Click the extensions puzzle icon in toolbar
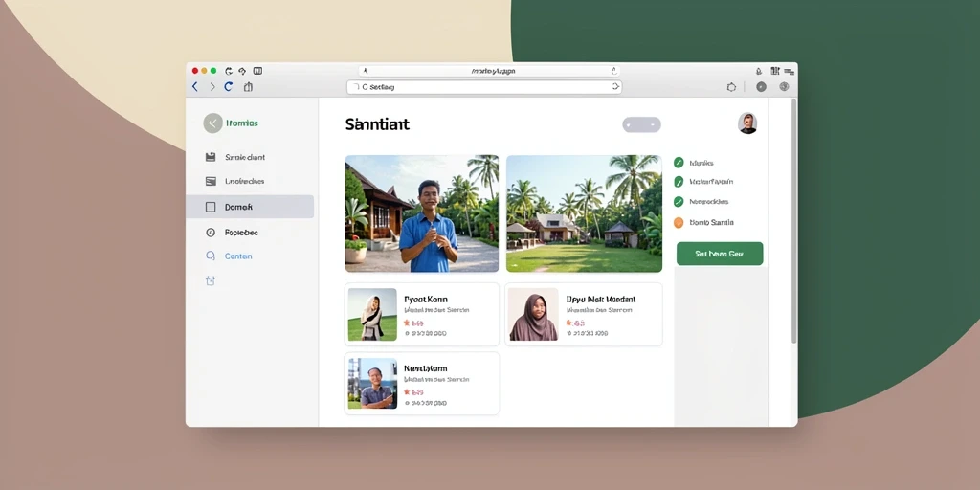 731,87
